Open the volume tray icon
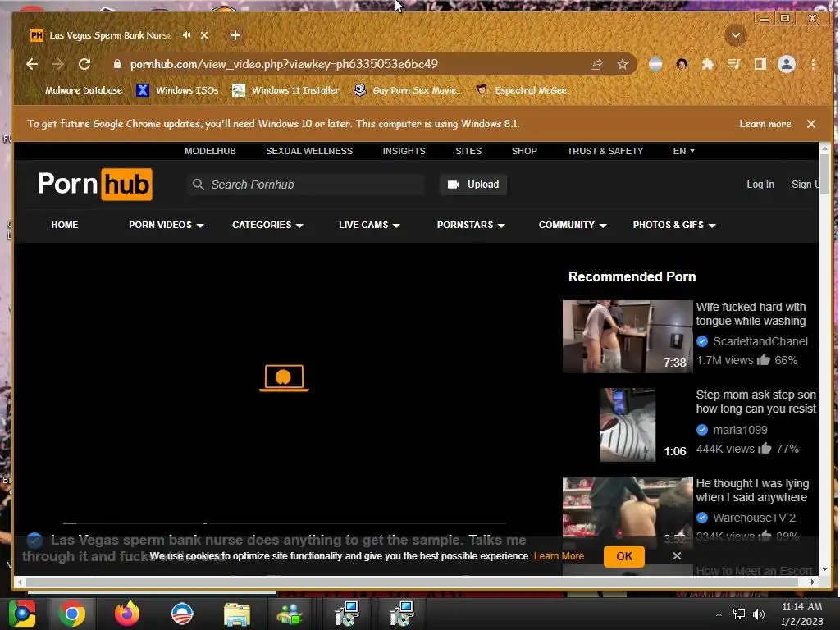Screen dimensions: 840x630 pos(759,614)
